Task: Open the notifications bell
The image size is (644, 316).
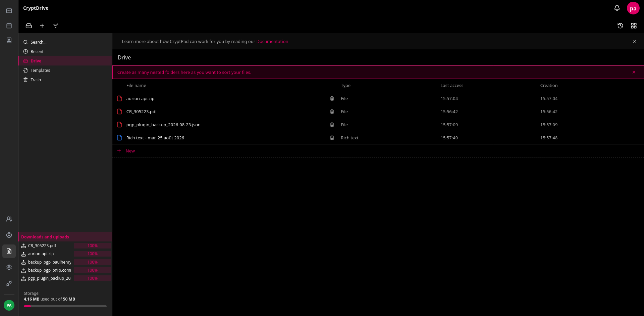Action: pyautogui.click(x=617, y=8)
